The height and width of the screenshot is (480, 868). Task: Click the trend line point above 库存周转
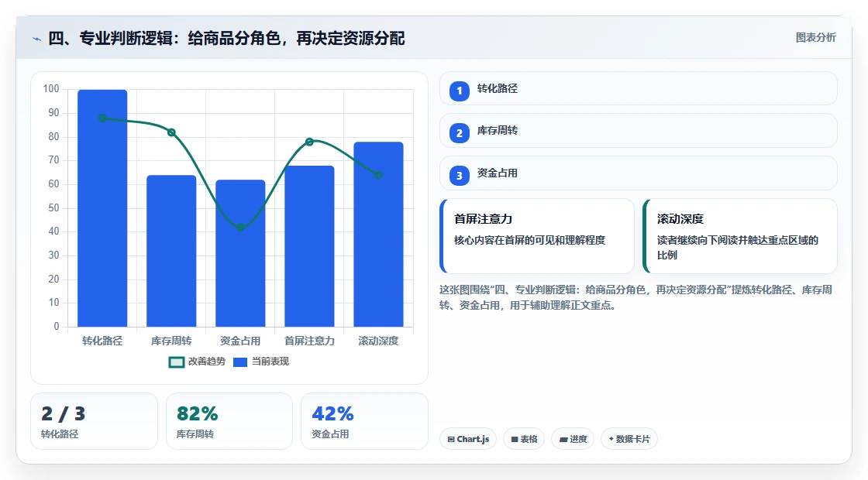tap(171, 132)
